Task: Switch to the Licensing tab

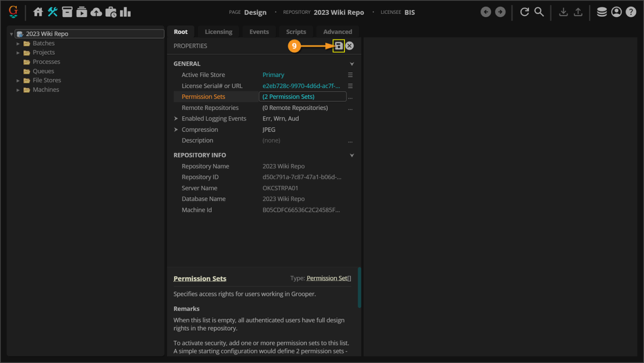Action: coord(218,32)
